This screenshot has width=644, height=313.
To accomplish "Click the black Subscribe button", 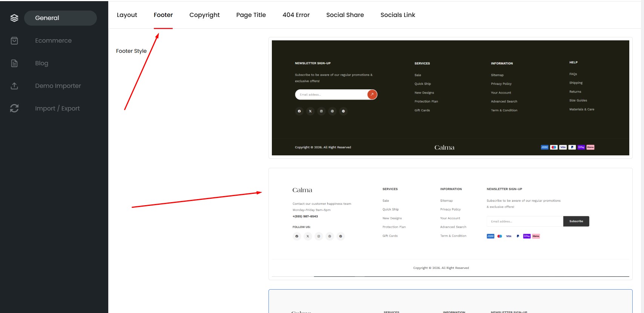I will 576,221.
